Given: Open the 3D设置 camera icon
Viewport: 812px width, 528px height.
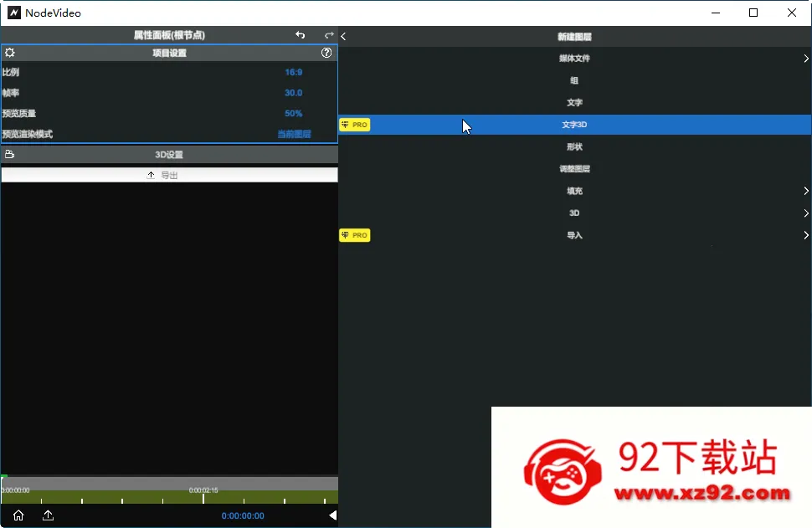Looking at the screenshot, I should (11, 154).
